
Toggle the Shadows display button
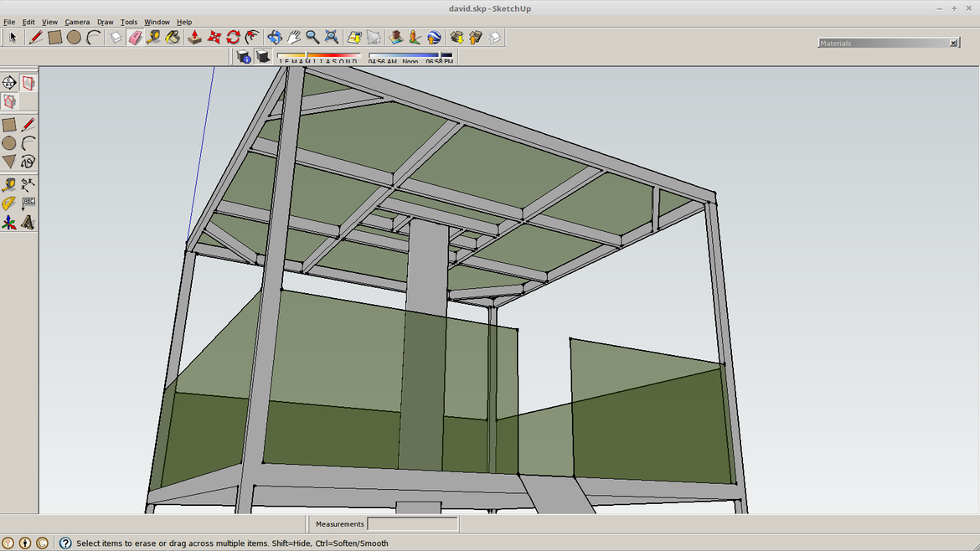[x=262, y=56]
